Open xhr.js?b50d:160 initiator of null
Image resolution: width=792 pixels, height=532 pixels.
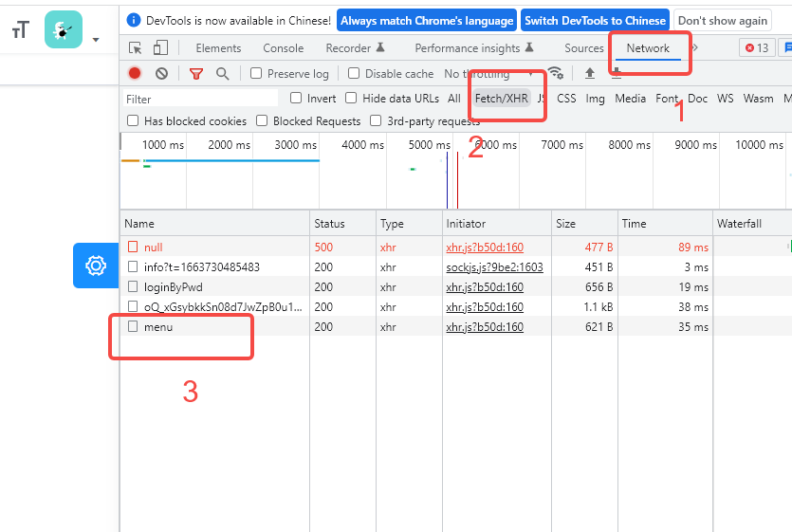[485, 248]
